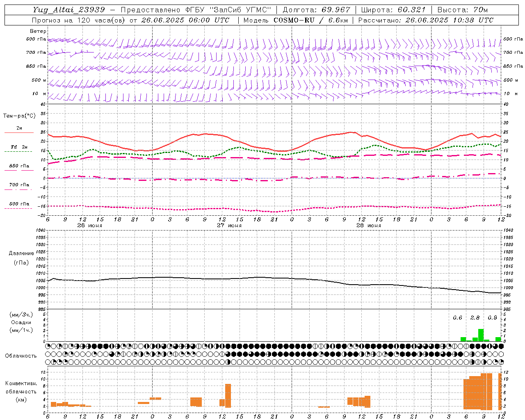Click the 700 гПа temperature legend entry
The height and width of the screenshot is (420, 525).
(19, 185)
